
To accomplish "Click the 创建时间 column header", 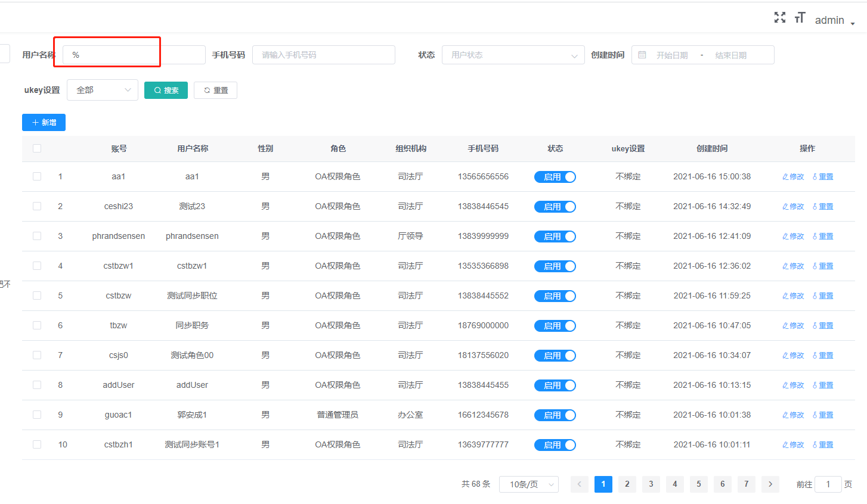I will (712, 148).
